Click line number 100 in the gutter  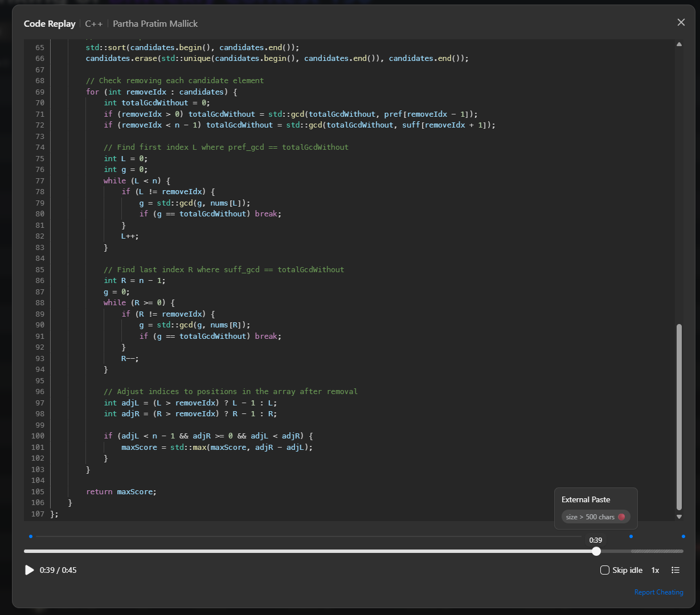[x=38, y=436]
